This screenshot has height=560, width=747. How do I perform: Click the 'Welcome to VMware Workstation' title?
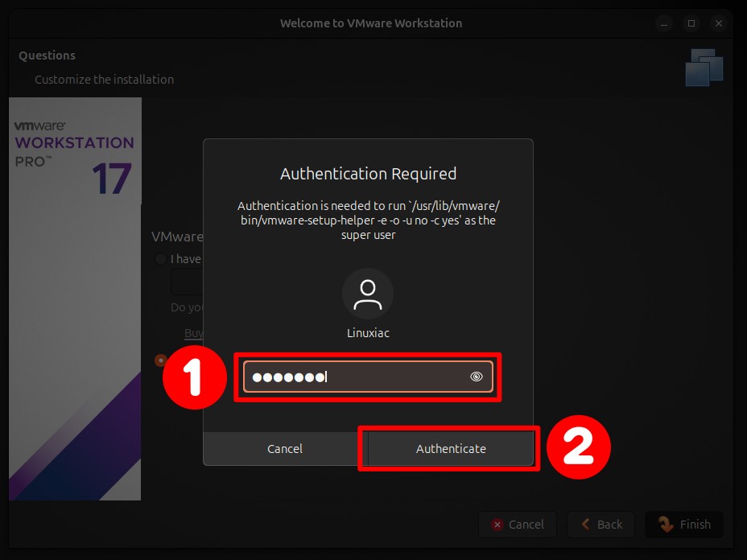pyautogui.click(x=370, y=23)
